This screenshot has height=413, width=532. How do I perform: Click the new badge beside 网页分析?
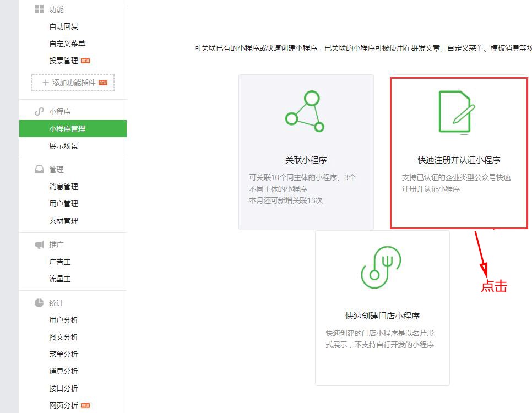(85, 405)
